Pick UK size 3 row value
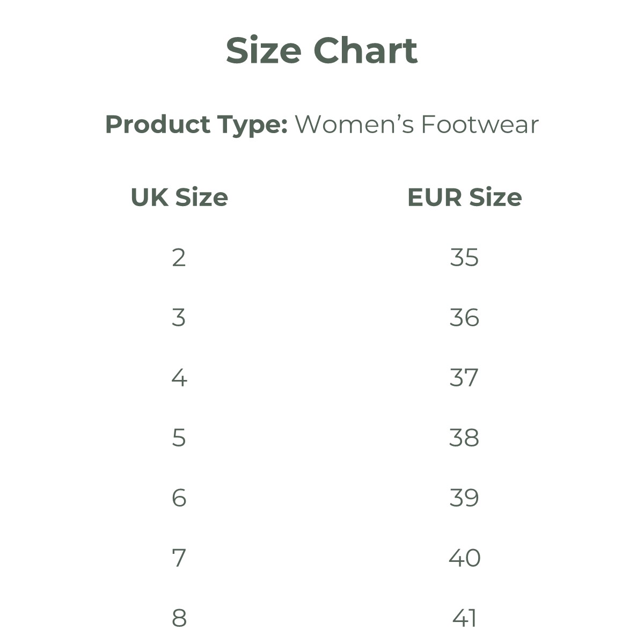The width and height of the screenshot is (644, 644). [x=179, y=318]
